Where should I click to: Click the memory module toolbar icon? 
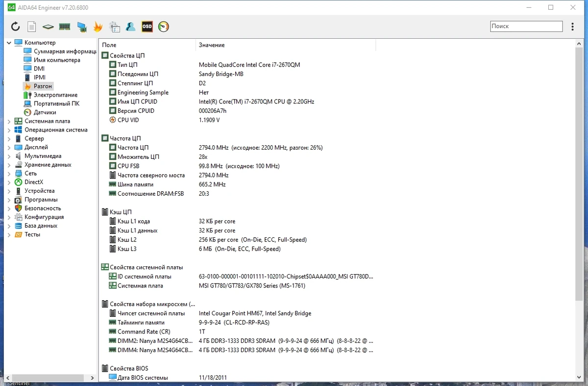65,26
